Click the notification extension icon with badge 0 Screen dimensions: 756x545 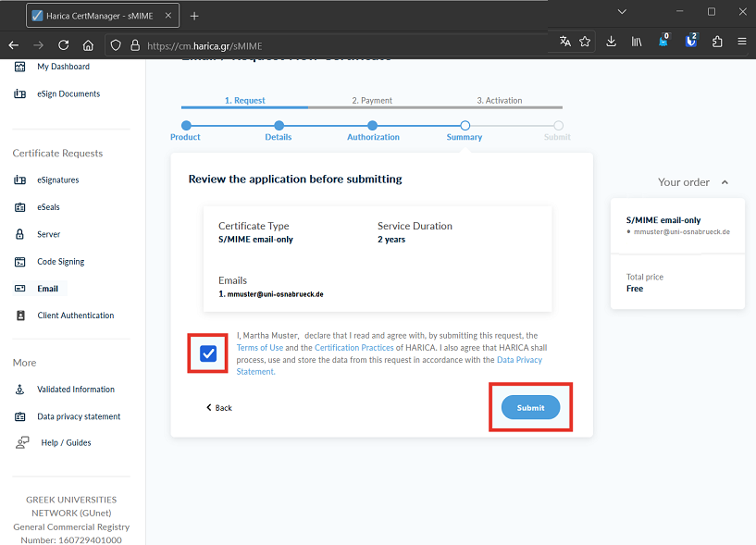point(663,41)
